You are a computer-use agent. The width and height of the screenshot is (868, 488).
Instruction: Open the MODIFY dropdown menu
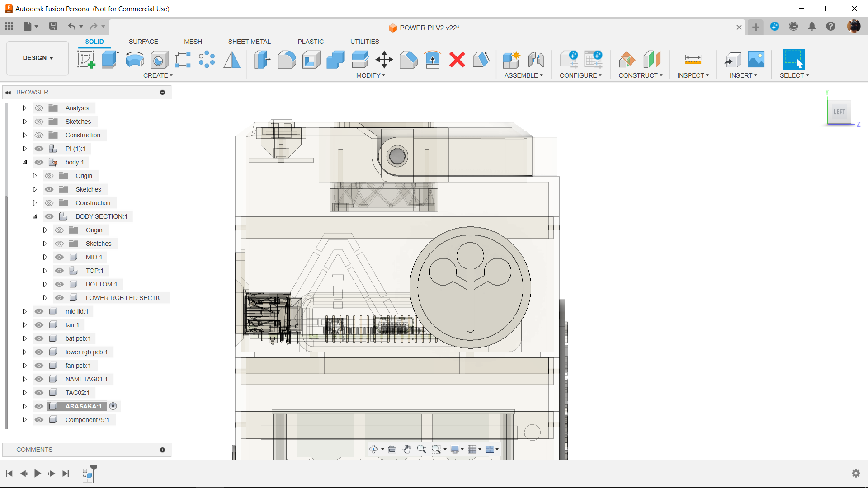369,75
